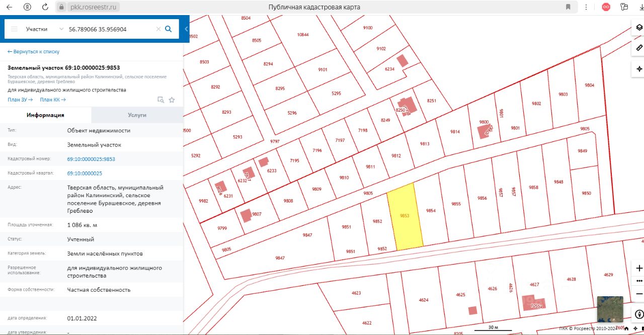Select parcel 9813 on the map
The width and height of the screenshot is (644, 335).
[x=425, y=144]
